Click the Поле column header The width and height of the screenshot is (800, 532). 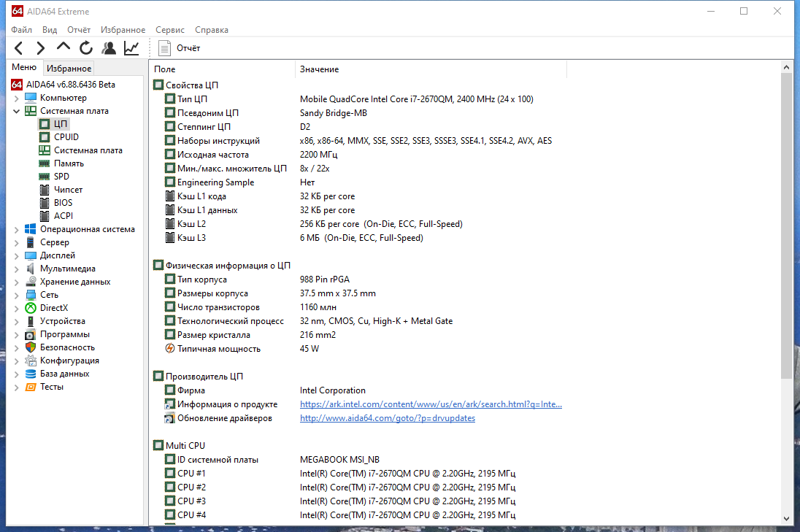tap(223, 69)
